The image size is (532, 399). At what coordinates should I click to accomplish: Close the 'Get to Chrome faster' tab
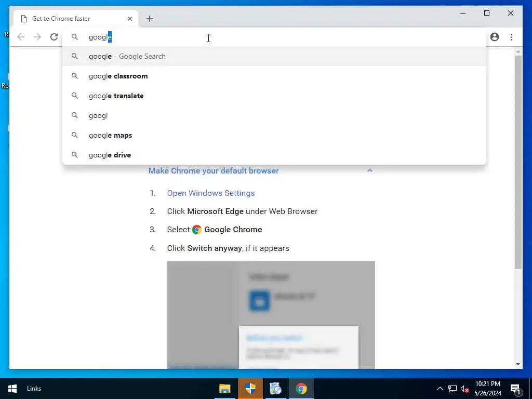(x=130, y=19)
